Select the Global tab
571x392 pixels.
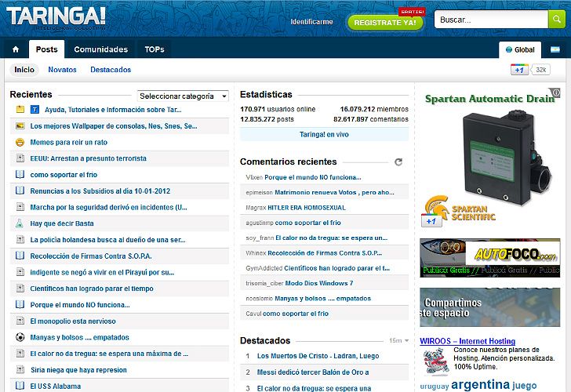point(520,50)
